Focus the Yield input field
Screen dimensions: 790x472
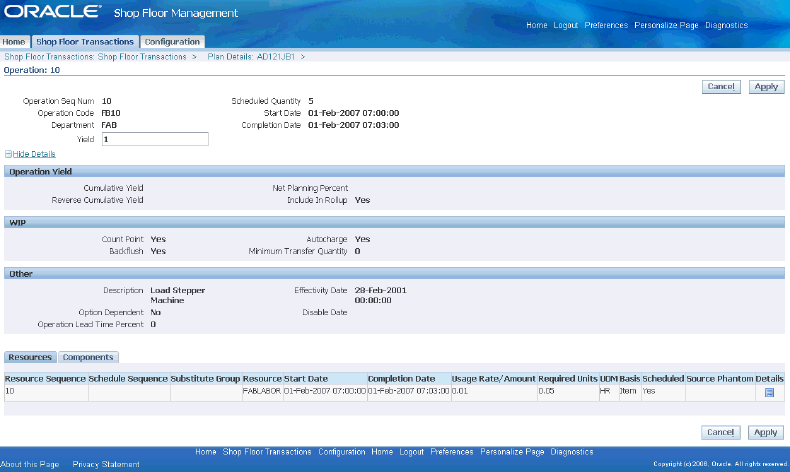(x=155, y=139)
